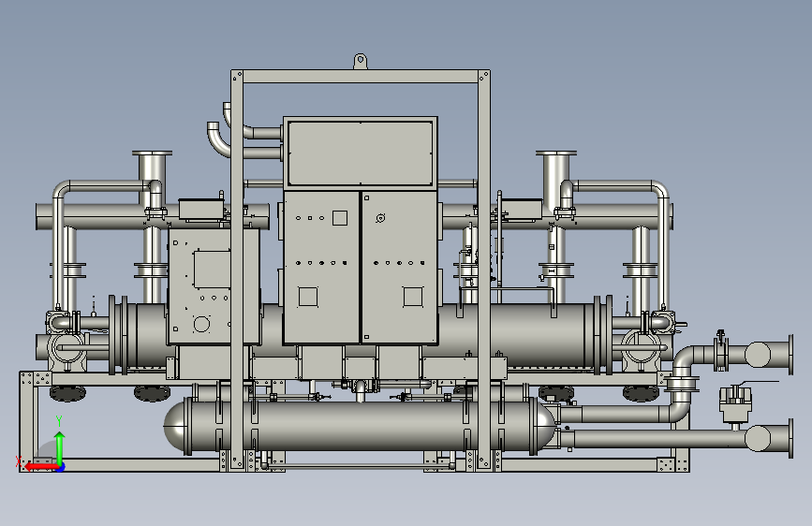The height and width of the screenshot is (526, 812).
Task: Select the top horizontal frame beam
Action: 361,77
